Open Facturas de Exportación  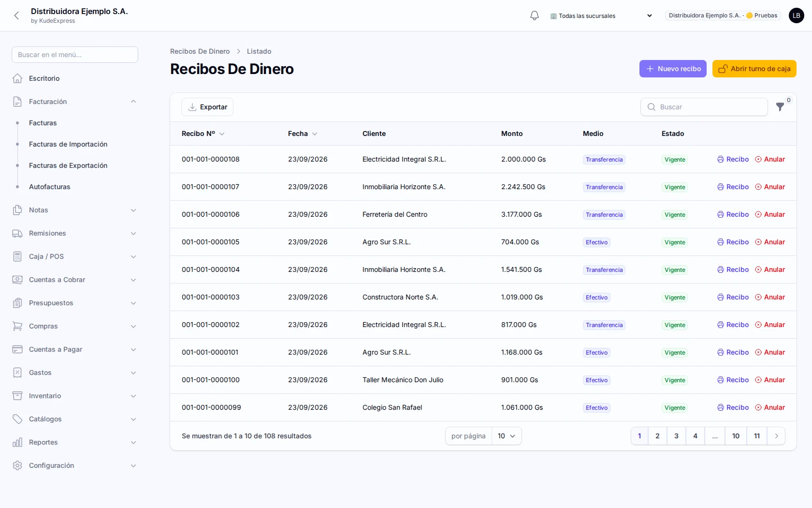click(x=68, y=165)
